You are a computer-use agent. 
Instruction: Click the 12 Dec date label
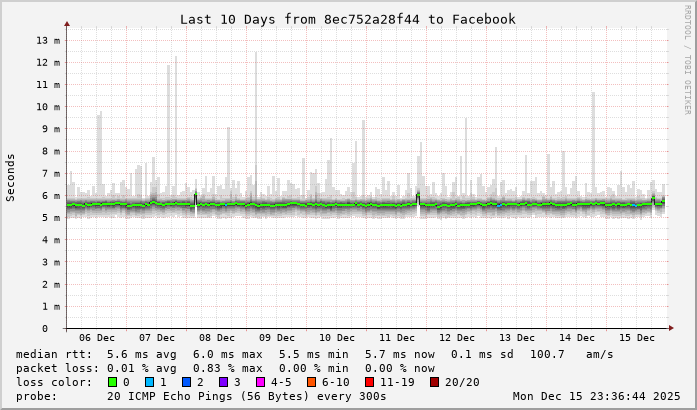[457, 338]
